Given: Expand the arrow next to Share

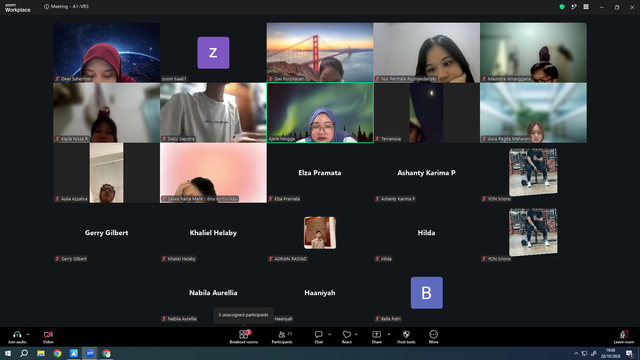Looking at the screenshot, I should coord(389,334).
